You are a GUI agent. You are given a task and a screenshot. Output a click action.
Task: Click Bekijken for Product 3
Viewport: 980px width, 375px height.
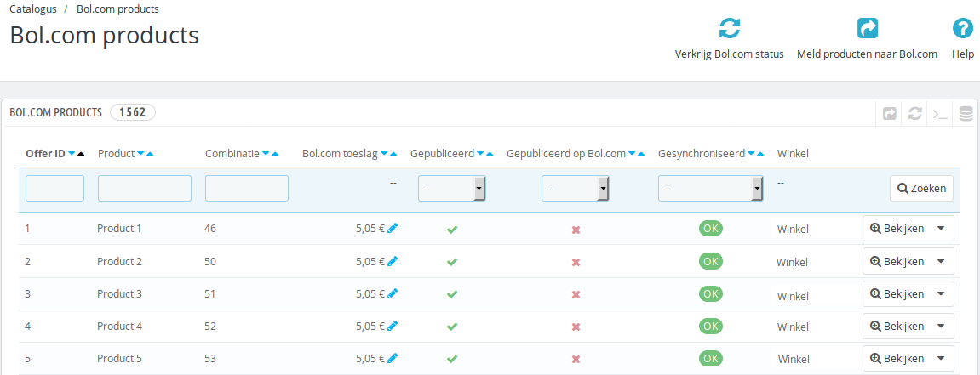click(898, 293)
